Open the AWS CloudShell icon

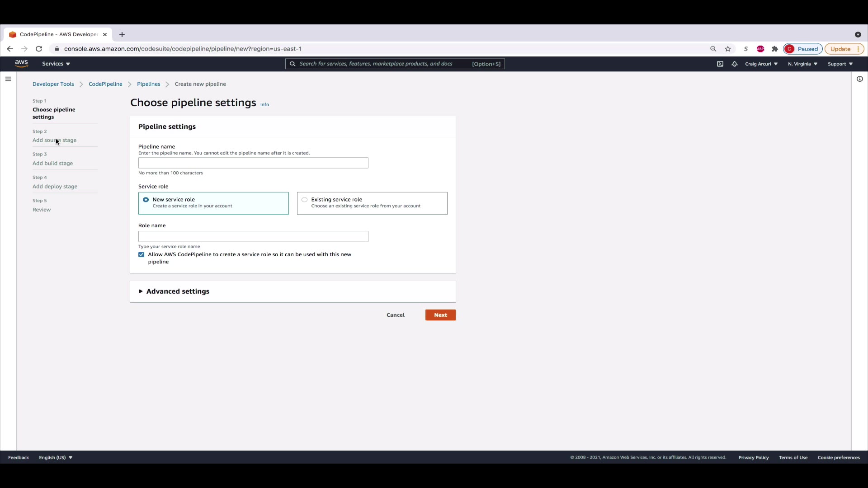(x=720, y=64)
